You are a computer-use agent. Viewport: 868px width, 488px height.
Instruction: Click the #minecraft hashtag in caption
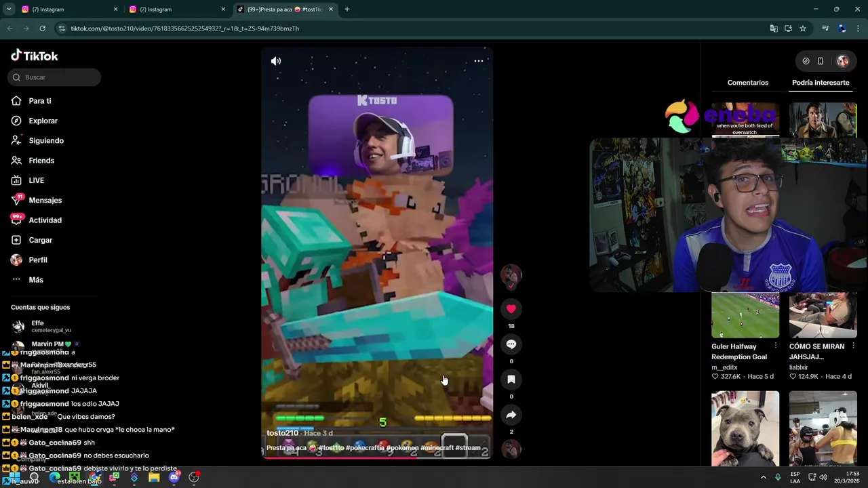click(437, 448)
